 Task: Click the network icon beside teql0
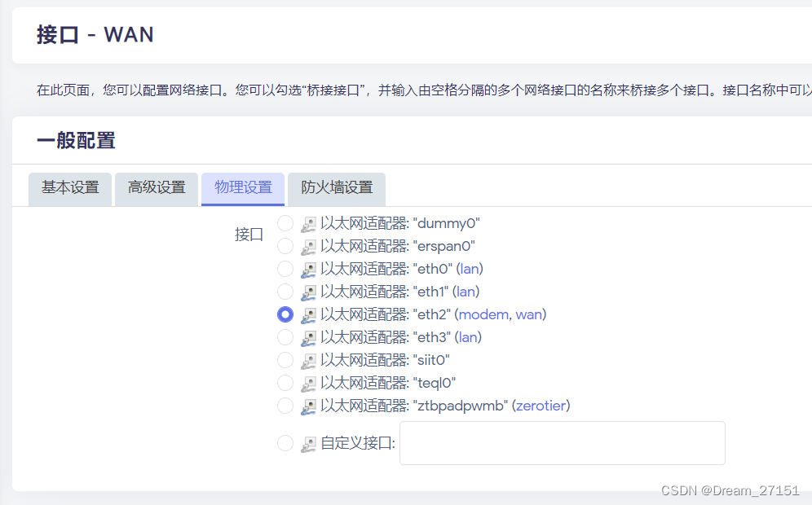[308, 384]
